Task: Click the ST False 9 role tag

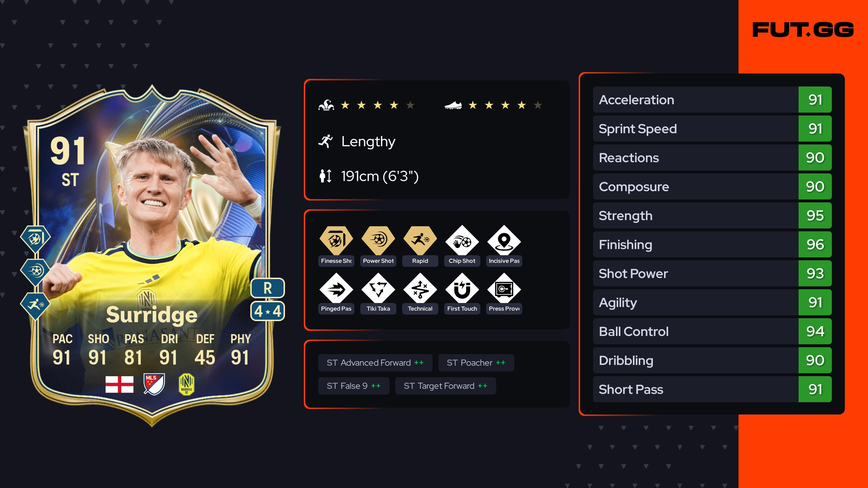Action: [x=354, y=386]
